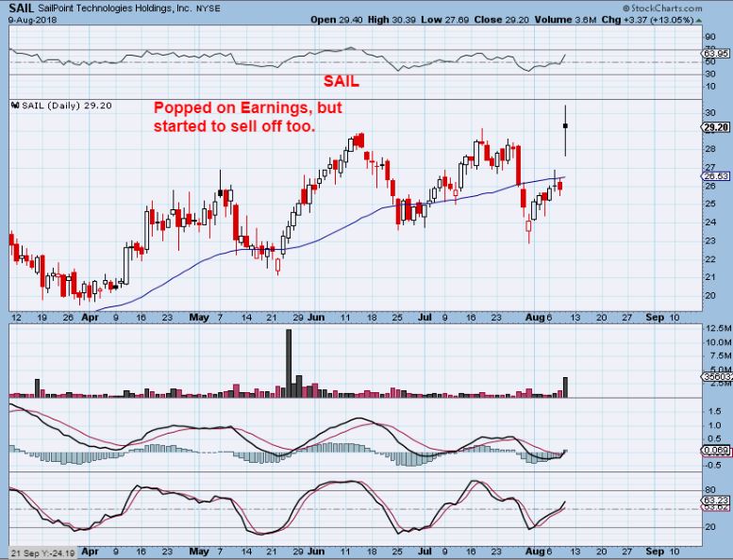Click the Close 29.20 value in the header

coord(502,20)
